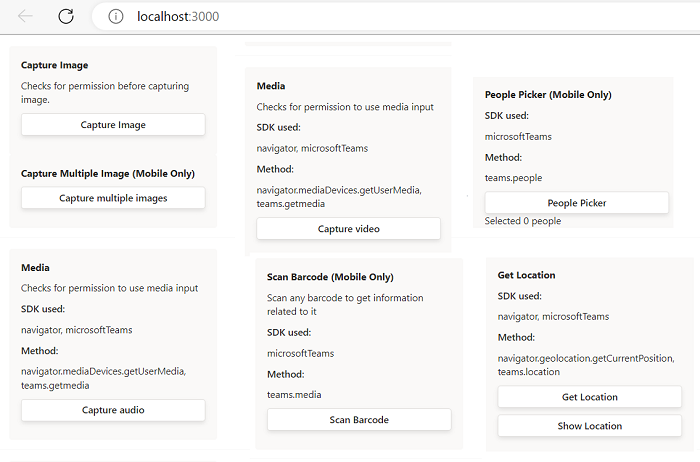Reload the localhost page

[x=66, y=16]
